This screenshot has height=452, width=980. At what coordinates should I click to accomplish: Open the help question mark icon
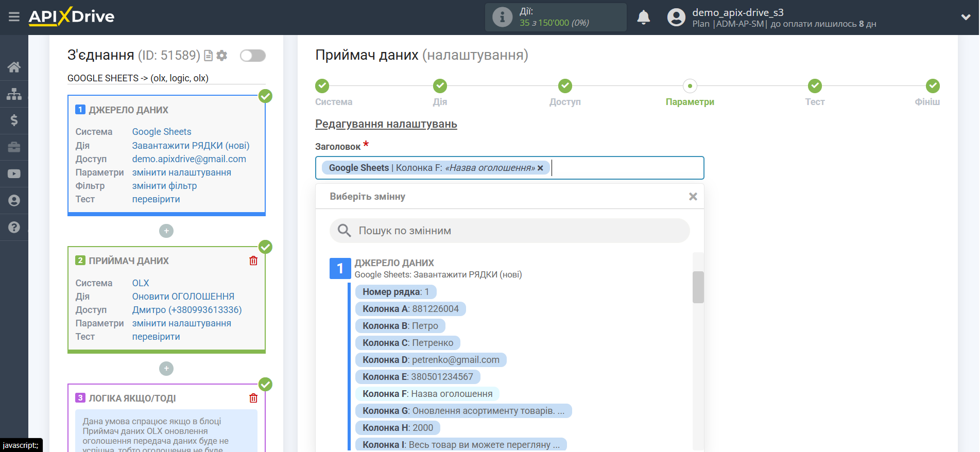click(14, 227)
